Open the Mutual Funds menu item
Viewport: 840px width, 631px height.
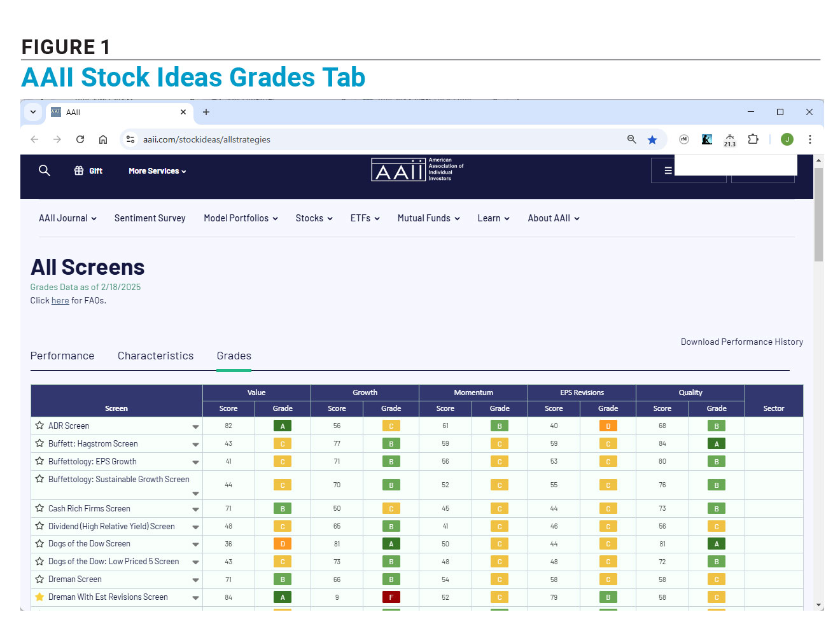click(x=428, y=218)
